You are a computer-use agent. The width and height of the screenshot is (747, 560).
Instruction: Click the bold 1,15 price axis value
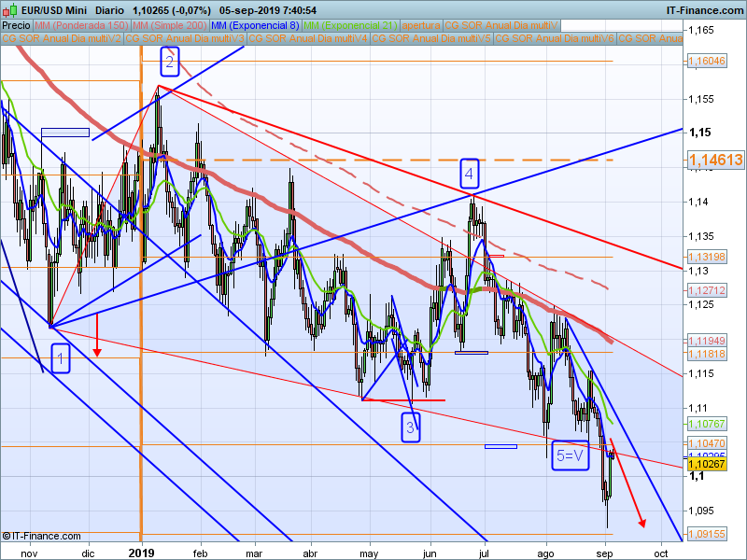pos(699,133)
